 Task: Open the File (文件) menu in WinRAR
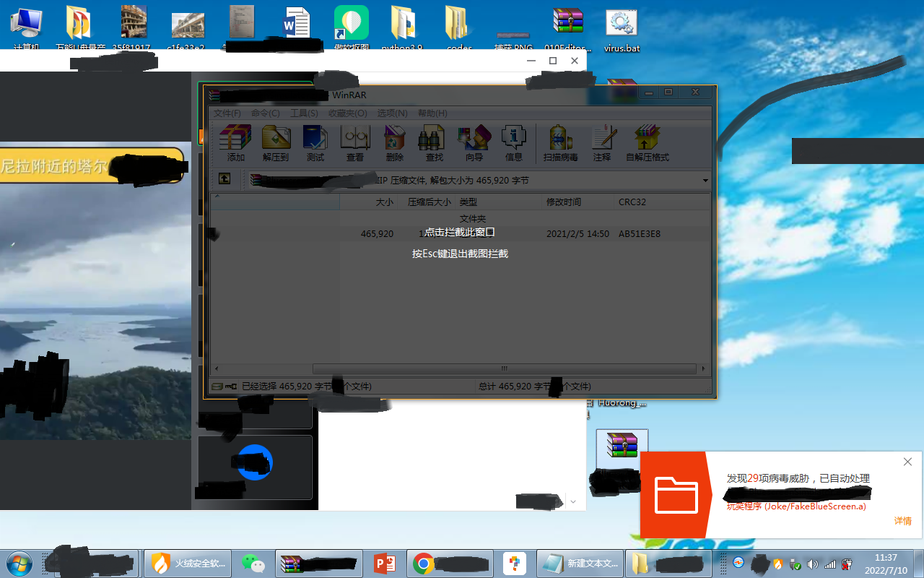click(x=227, y=113)
